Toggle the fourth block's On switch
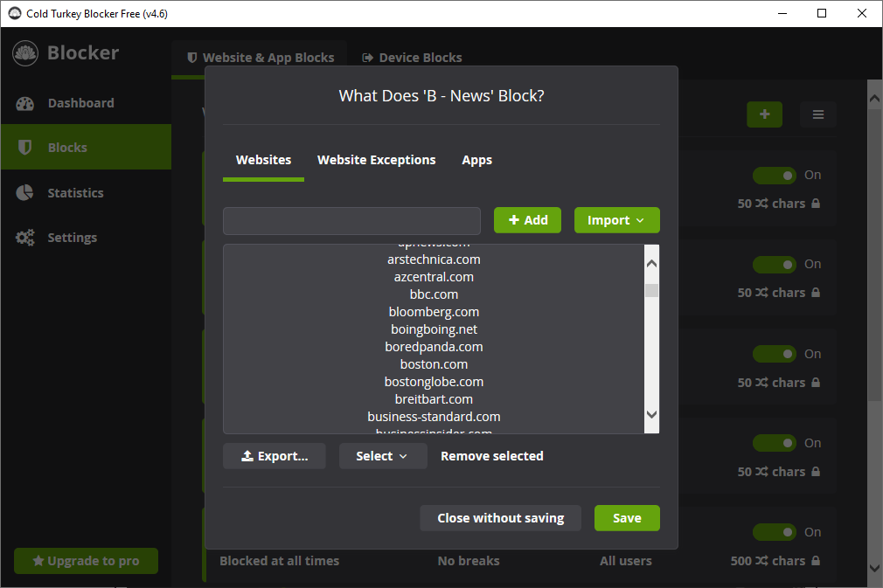 point(775,443)
